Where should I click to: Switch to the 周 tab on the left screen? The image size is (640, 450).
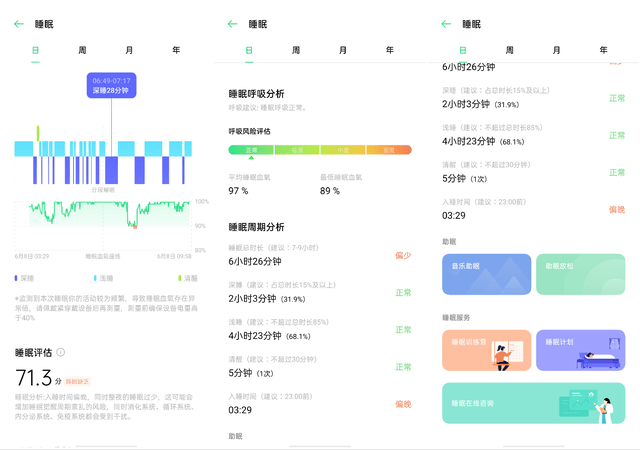point(82,50)
